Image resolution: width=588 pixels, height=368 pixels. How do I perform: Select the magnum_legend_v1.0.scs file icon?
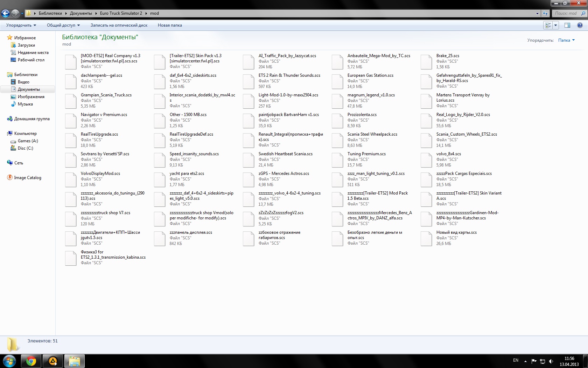tap(337, 101)
